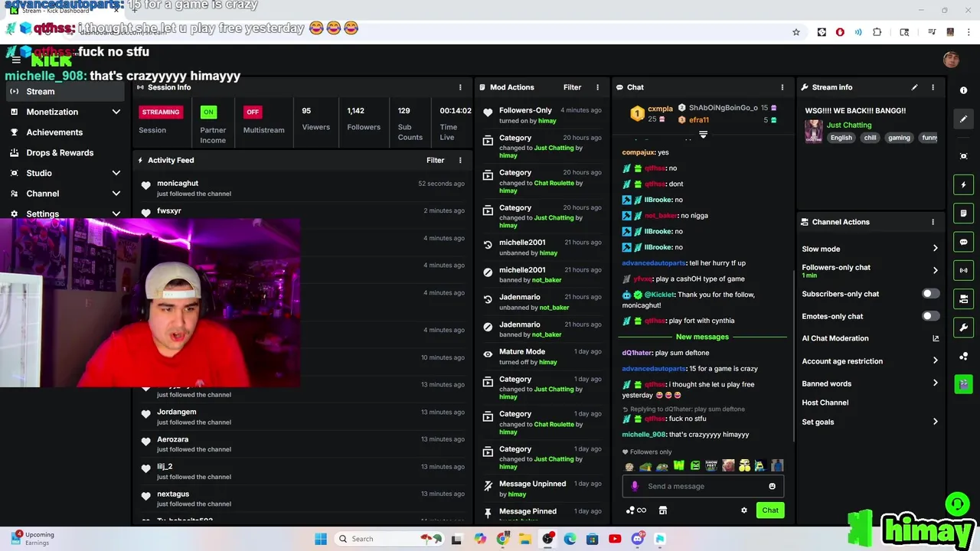Expand Studio sidebar section
This screenshot has width=980, height=551.
pyautogui.click(x=116, y=173)
